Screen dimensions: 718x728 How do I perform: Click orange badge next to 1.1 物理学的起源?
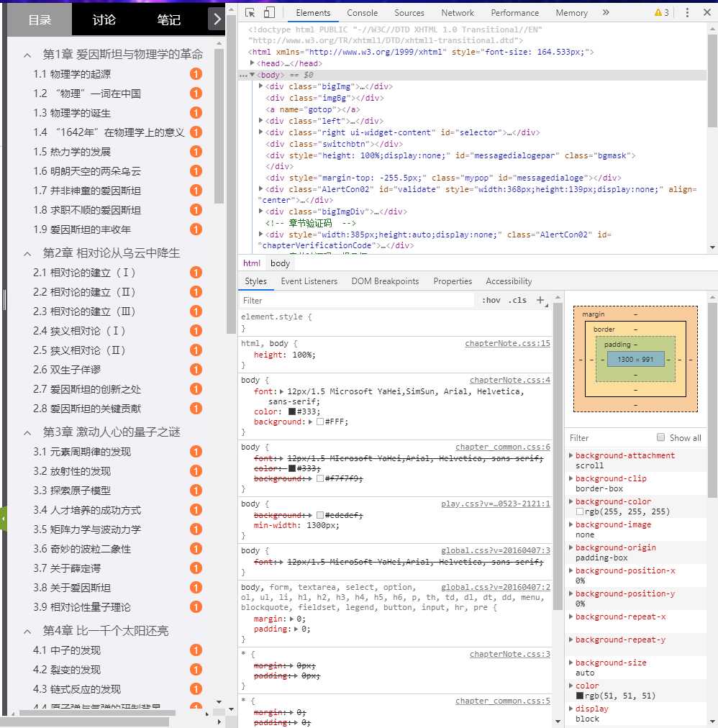tap(196, 74)
